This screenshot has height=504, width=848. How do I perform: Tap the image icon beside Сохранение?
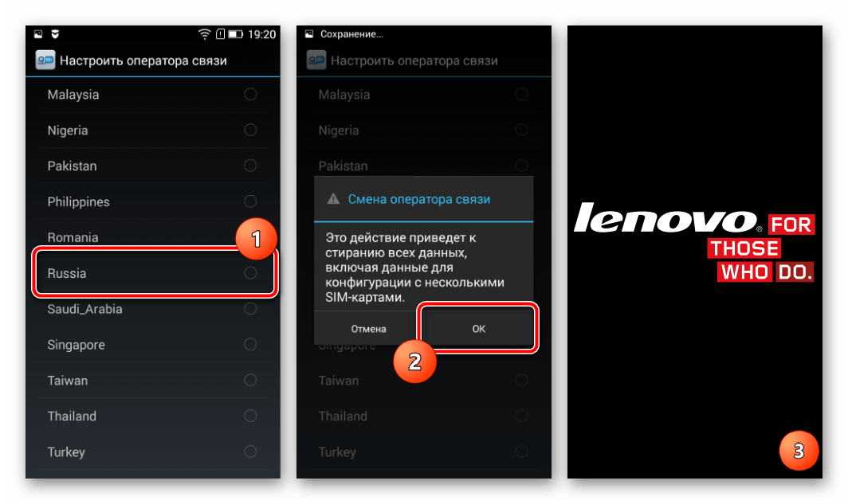(x=308, y=34)
